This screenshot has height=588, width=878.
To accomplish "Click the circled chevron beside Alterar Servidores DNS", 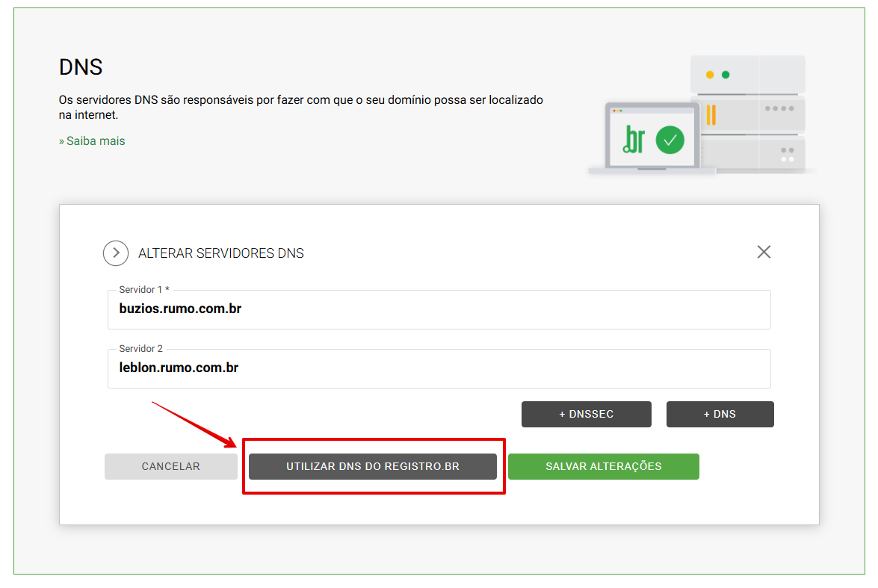I will click(x=116, y=253).
